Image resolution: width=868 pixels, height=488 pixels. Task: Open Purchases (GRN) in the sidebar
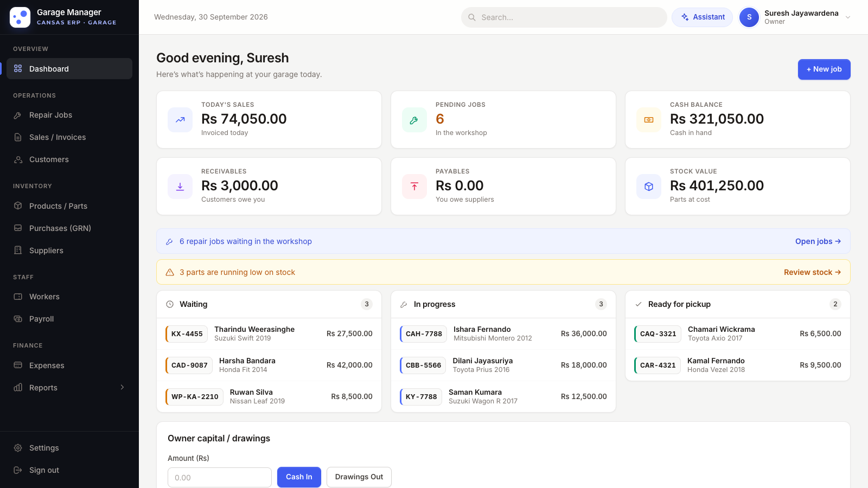click(x=69, y=228)
